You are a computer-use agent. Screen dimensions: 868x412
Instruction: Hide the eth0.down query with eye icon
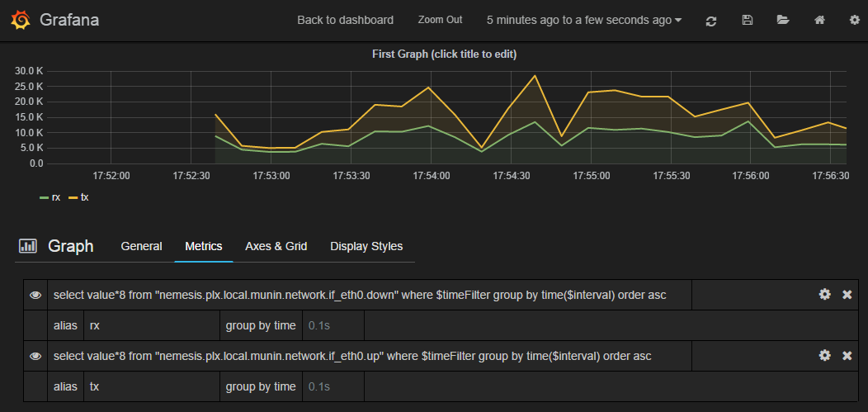(35, 295)
